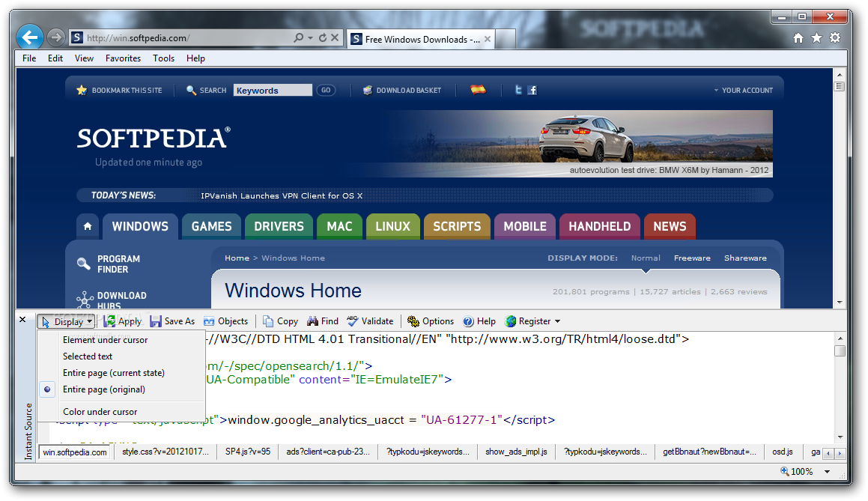The image size is (868, 501).
Task: Click the GO search button
Action: point(326,90)
